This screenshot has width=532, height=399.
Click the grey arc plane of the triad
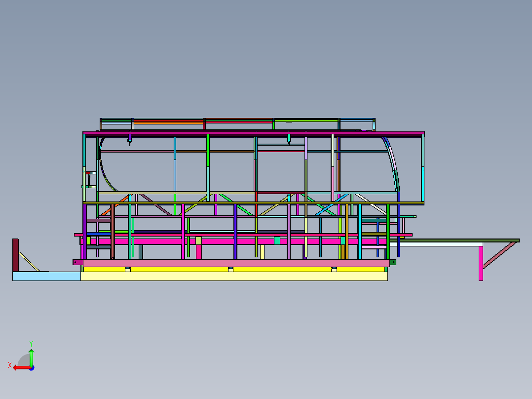pos(24,360)
